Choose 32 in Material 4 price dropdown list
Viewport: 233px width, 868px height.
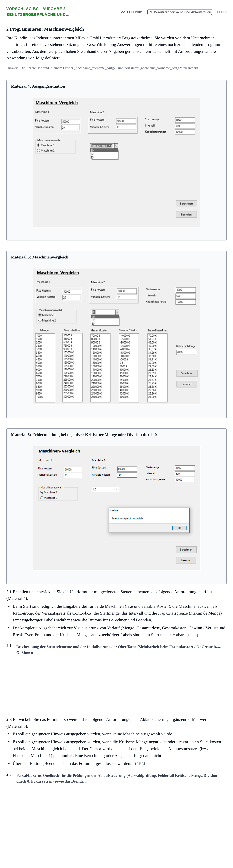coord(104,154)
